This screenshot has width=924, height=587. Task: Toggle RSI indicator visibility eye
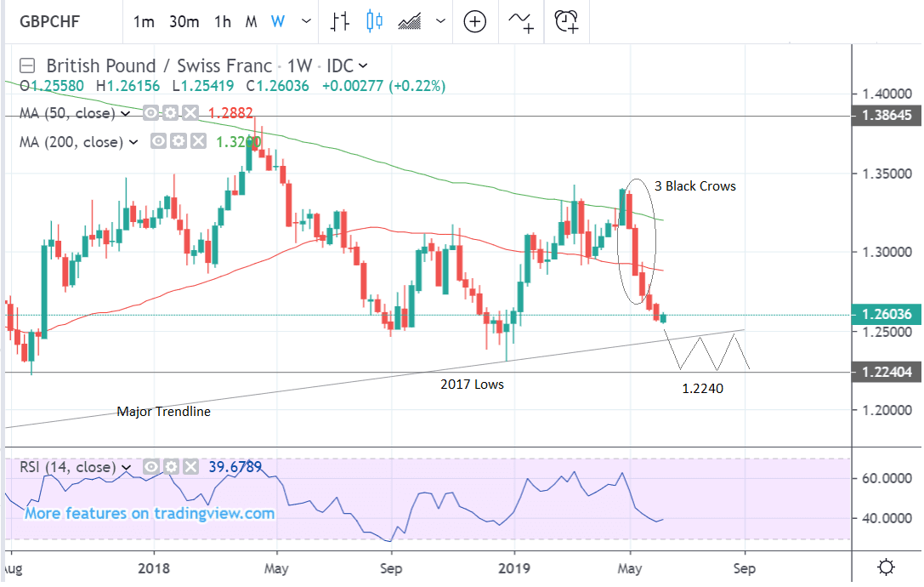point(152,467)
